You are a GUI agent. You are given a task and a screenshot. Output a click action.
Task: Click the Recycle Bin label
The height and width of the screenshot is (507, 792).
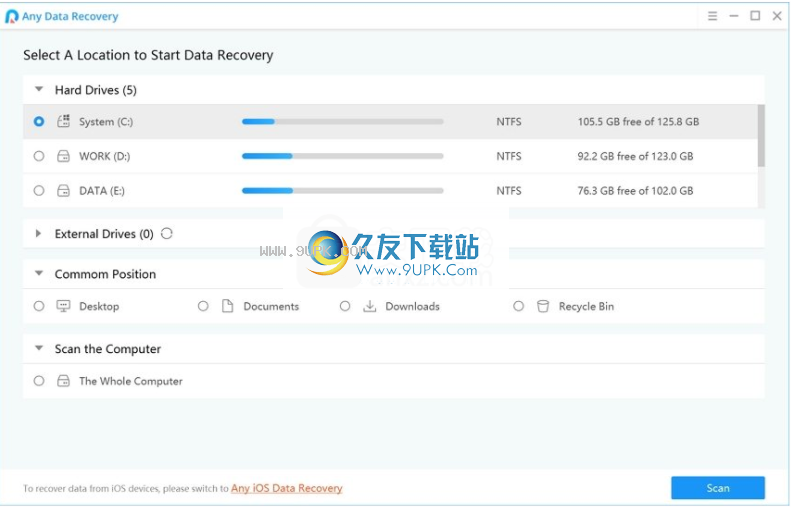tap(586, 306)
